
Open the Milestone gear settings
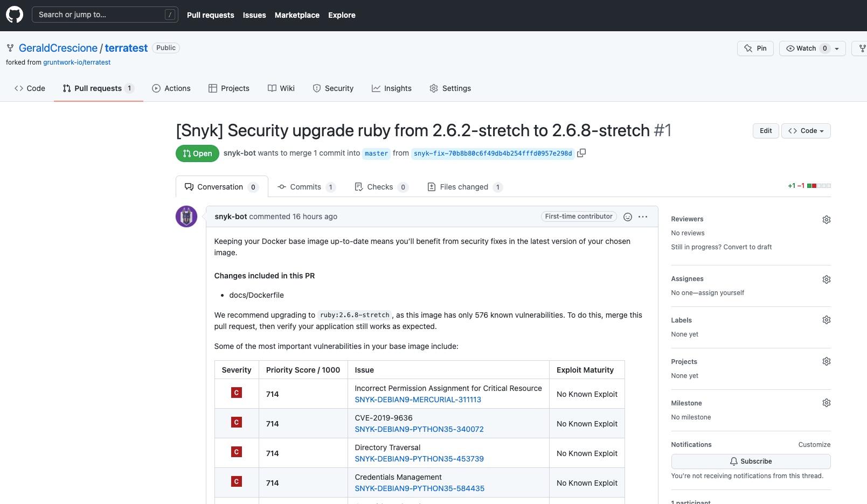tap(827, 403)
